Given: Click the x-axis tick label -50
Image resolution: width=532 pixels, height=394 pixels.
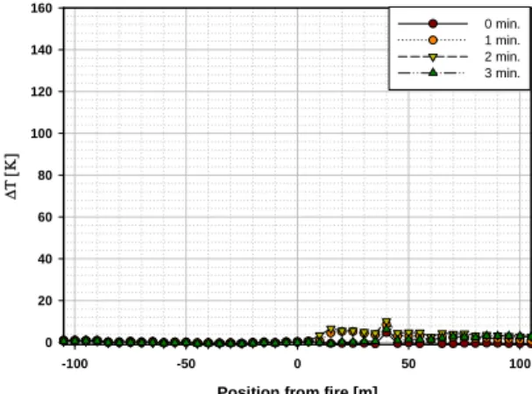Looking at the screenshot, I should (x=186, y=364).
